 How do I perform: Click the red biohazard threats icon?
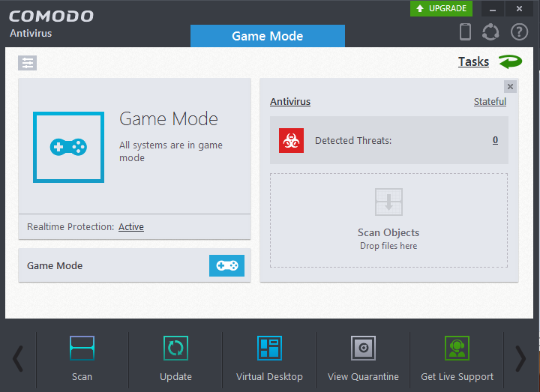click(x=291, y=140)
